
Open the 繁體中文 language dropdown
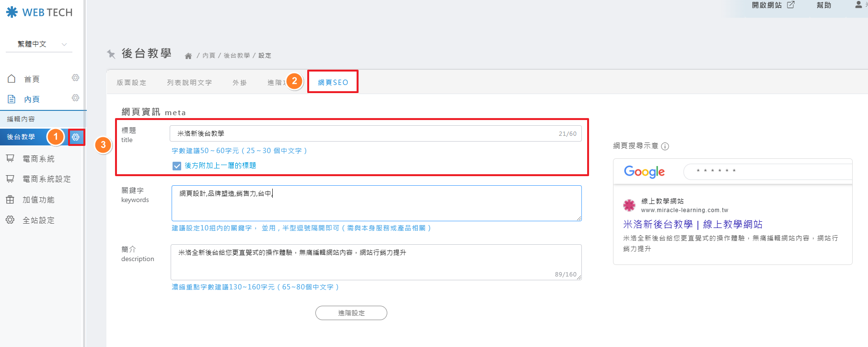pyautogui.click(x=39, y=44)
